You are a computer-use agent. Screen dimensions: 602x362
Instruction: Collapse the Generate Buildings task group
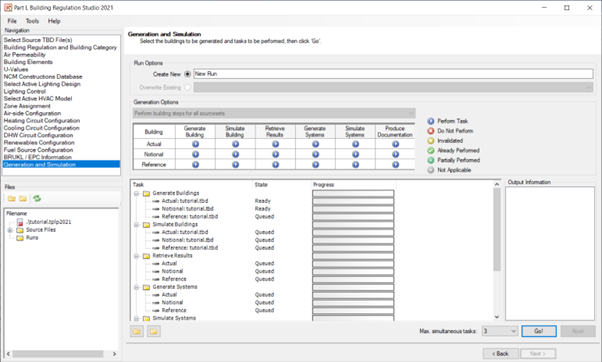tap(136, 193)
